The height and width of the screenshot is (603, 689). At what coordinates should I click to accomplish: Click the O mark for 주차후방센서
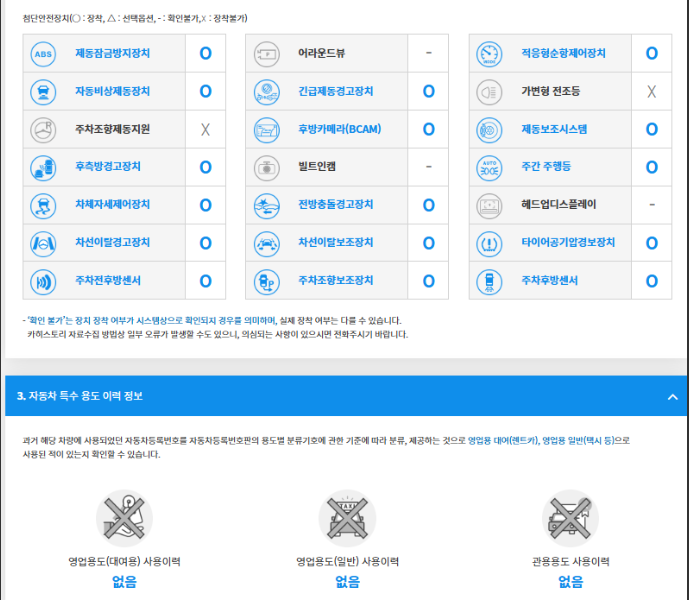[652, 281]
